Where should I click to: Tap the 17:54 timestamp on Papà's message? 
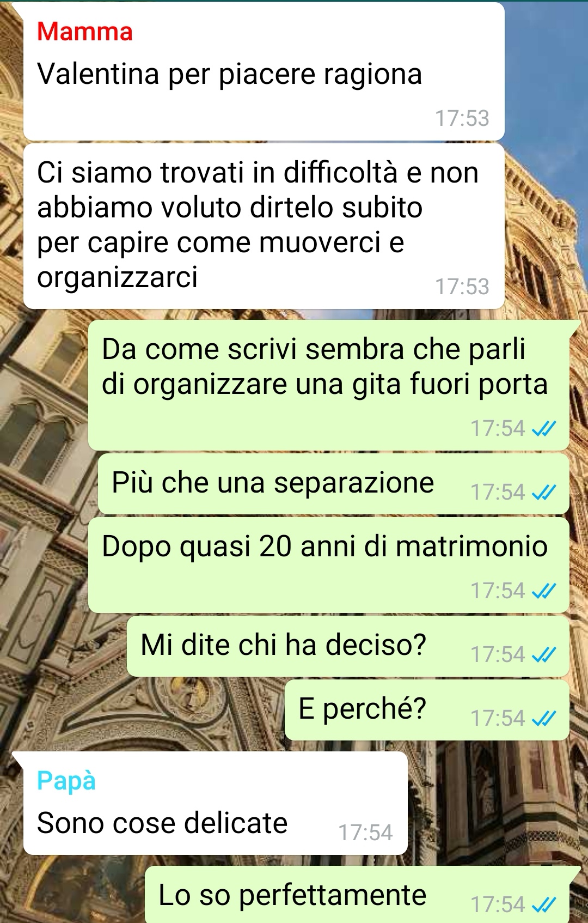[x=365, y=833]
